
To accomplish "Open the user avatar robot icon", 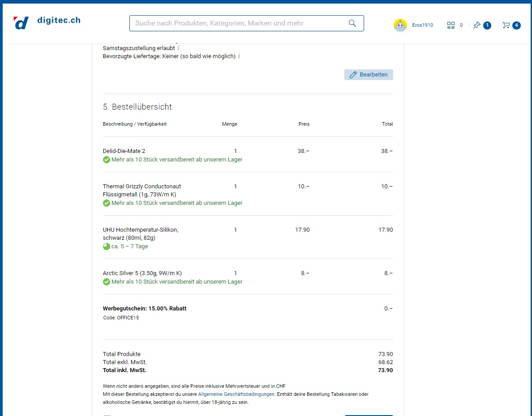I will click(x=400, y=25).
